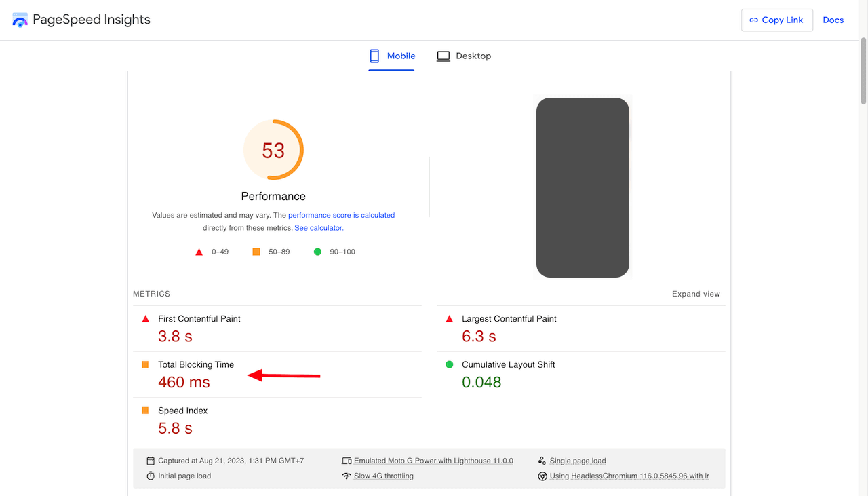
Task: Click the First Contentful Paint value 3.8 s
Action: tap(175, 336)
